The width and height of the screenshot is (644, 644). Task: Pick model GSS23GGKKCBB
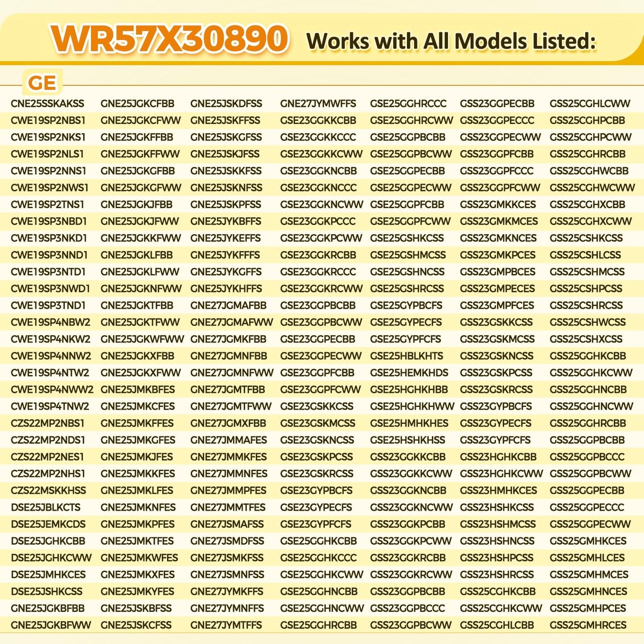pyautogui.click(x=408, y=457)
